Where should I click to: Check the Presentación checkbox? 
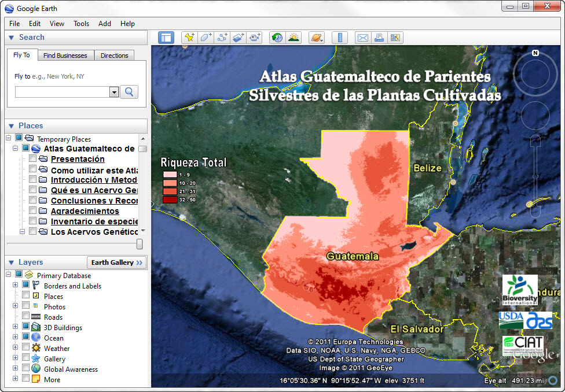[33, 158]
